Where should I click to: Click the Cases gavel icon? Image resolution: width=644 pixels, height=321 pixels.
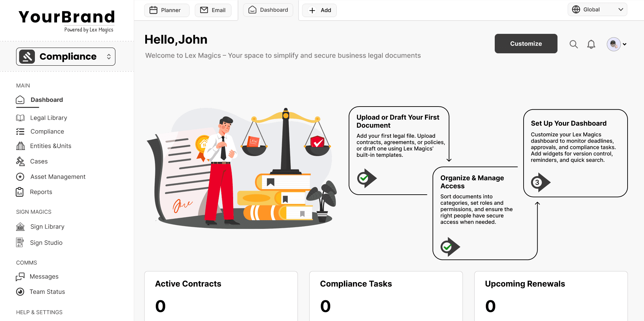20,161
